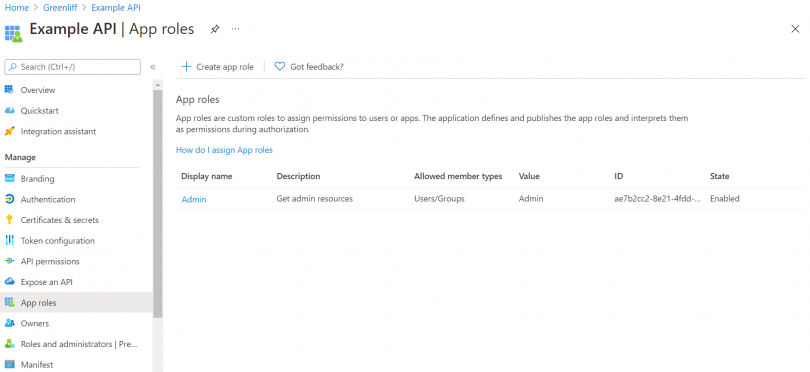Click the Quickstart cloud icon
This screenshot has height=372, width=810.
tap(9, 111)
